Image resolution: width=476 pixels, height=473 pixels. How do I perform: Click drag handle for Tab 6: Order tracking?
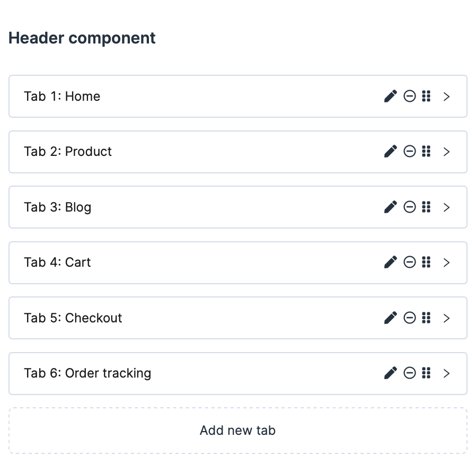click(426, 373)
